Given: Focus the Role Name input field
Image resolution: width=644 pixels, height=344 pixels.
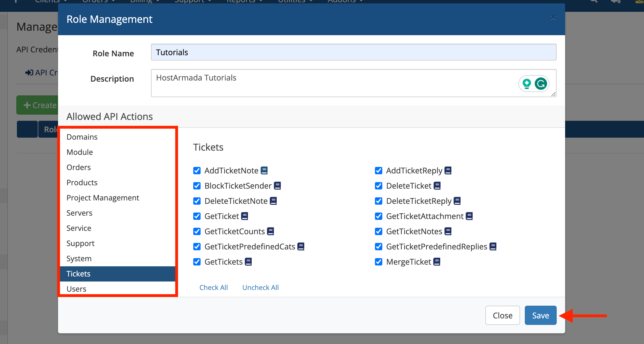Looking at the screenshot, I should 354,52.
